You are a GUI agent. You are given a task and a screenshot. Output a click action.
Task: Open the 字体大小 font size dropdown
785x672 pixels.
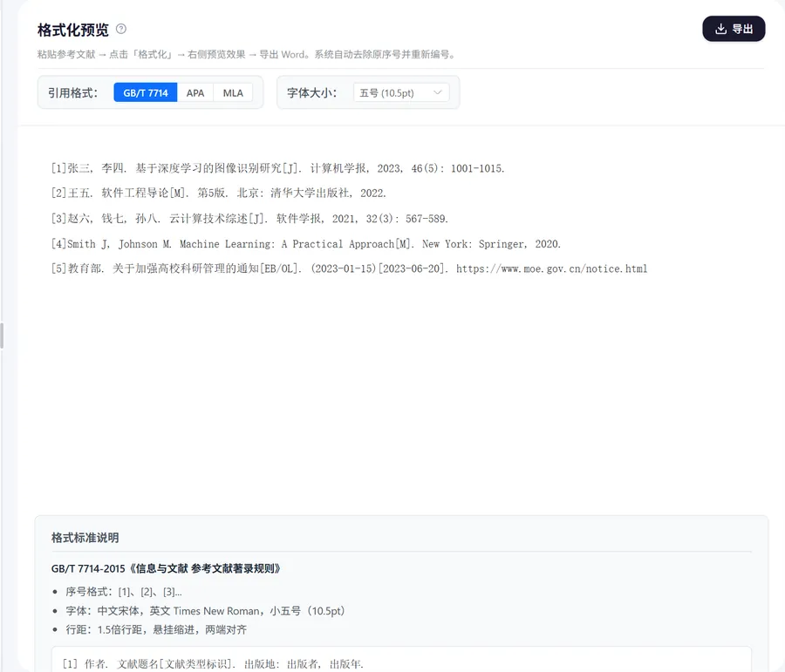pos(401,92)
